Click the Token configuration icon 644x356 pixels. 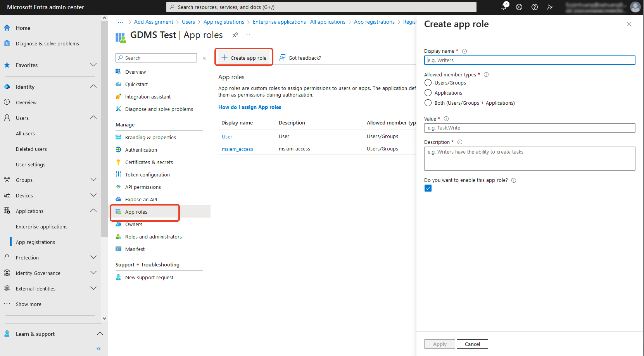(118, 175)
